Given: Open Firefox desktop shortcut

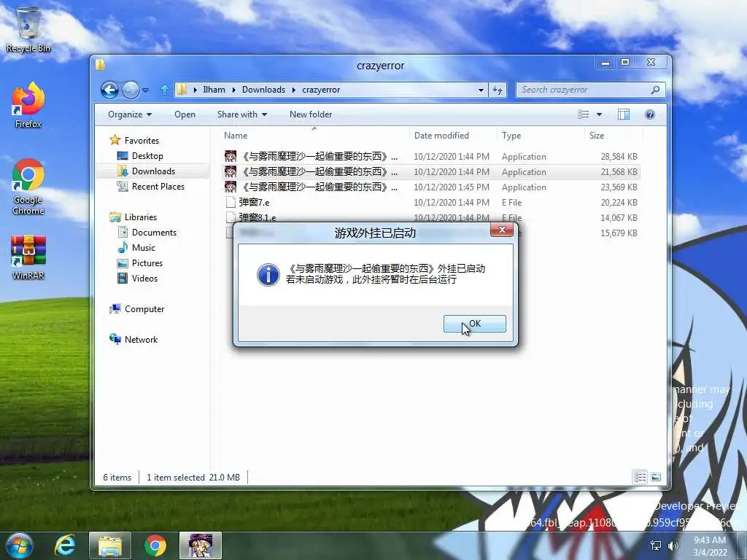Looking at the screenshot, I should pos(28,105).
